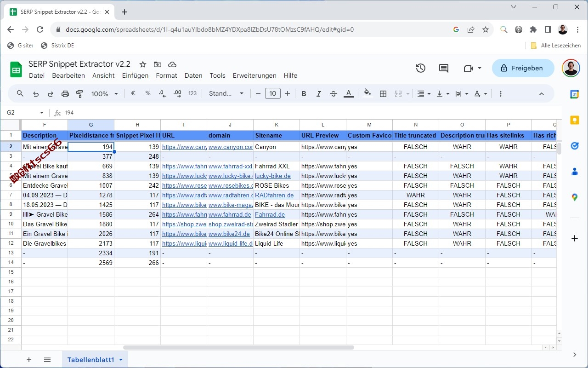
Task: Toggle italic formatting
Action: [318, 93]
